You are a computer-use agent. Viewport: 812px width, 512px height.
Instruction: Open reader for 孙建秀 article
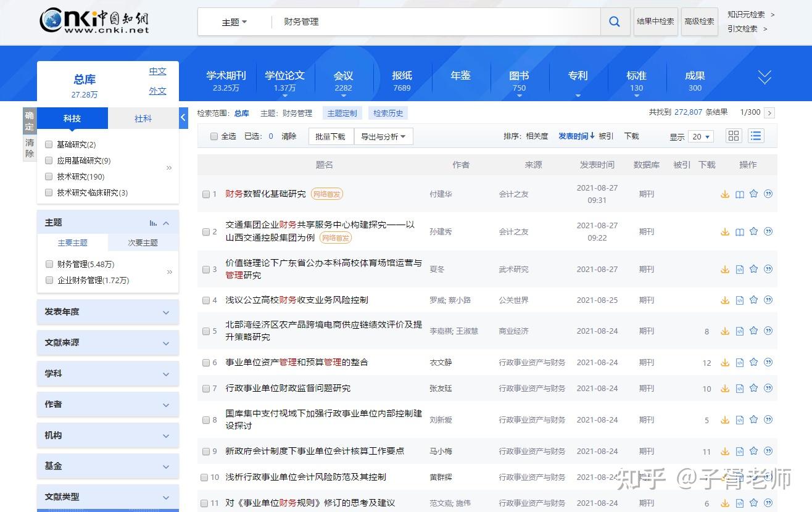740,232
